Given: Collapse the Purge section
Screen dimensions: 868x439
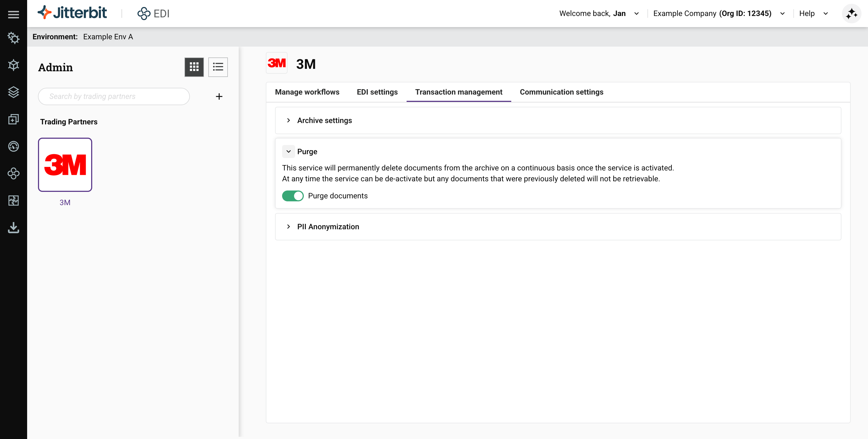Looking at the screenshot, I should [x=288, y=151].
